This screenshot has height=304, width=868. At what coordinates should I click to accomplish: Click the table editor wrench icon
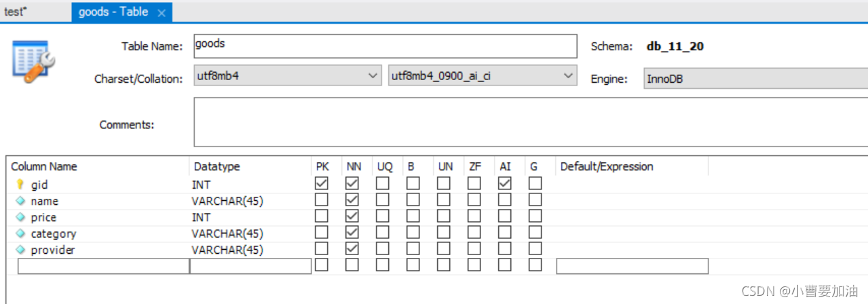click(33, 62)
